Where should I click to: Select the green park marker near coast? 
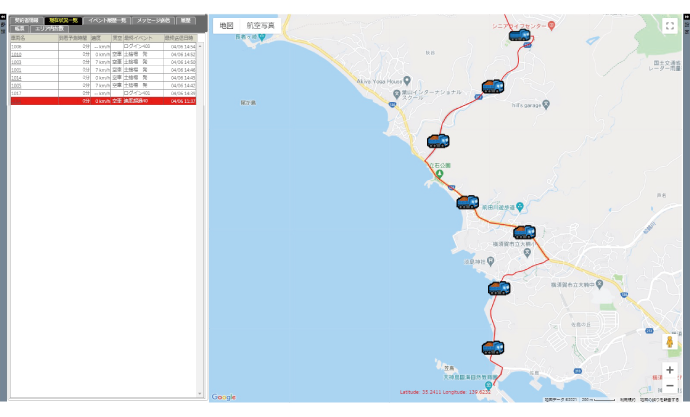point(438,174)
